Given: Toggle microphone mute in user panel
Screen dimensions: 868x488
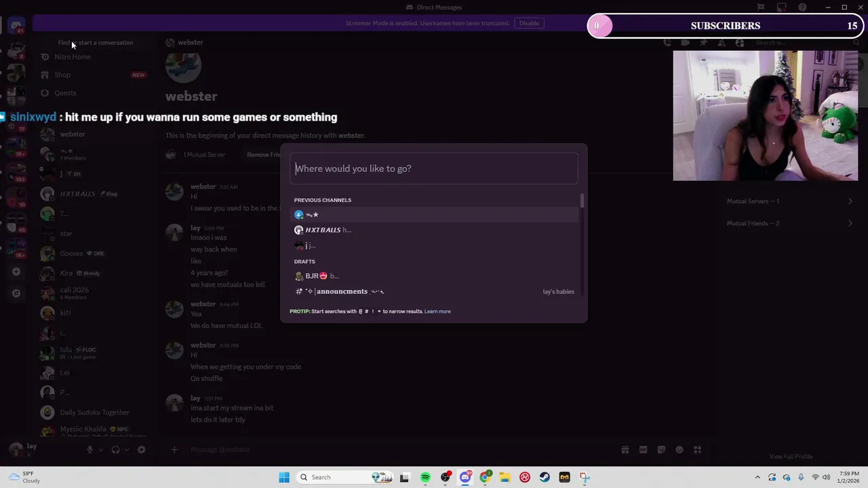Looking at the screenshot, I should click(x=90, y=449).
